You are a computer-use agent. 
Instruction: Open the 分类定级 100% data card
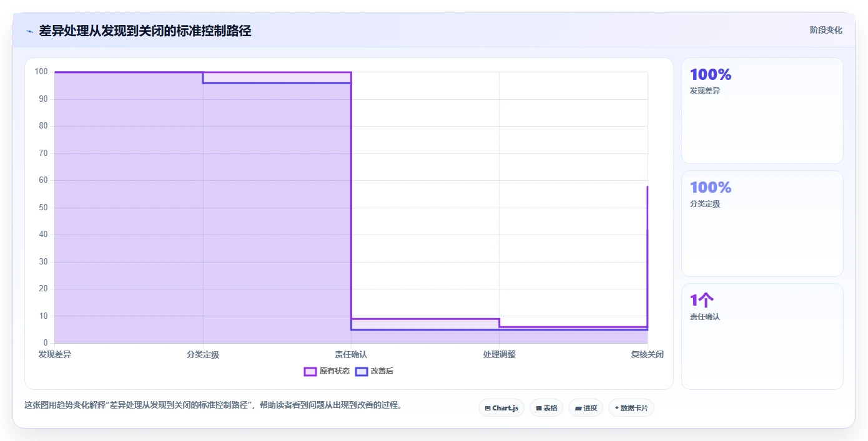[762, 223]
